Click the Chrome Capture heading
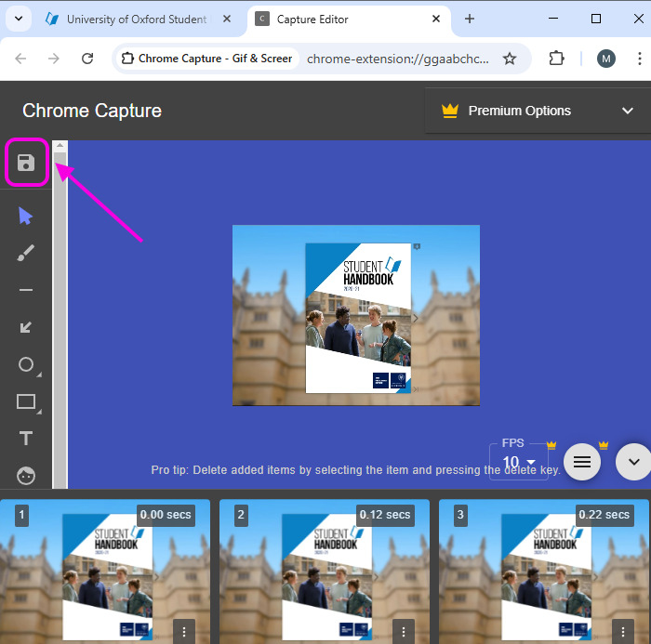The width and height of the screenshot is (651, 644). pyautogui.click(x=92, y=111)
